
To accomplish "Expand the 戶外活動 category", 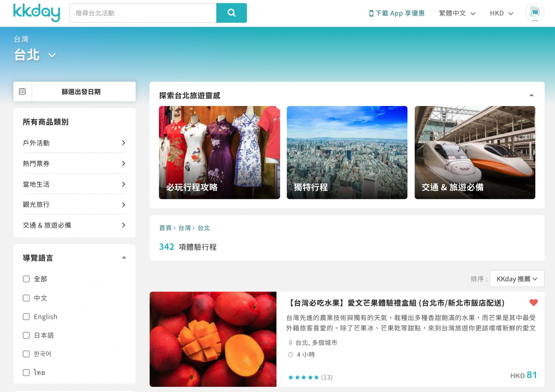I will tap(75, 143).
